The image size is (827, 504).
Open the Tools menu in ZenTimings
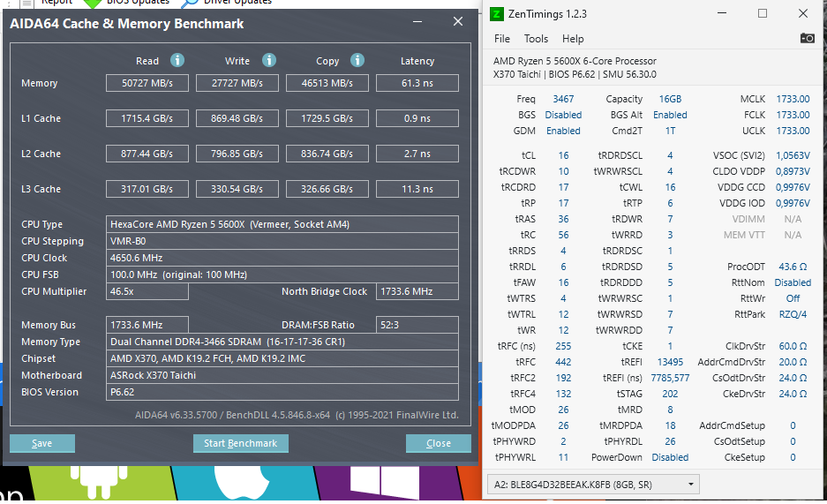pyautogui.click(x=536, y=39)
